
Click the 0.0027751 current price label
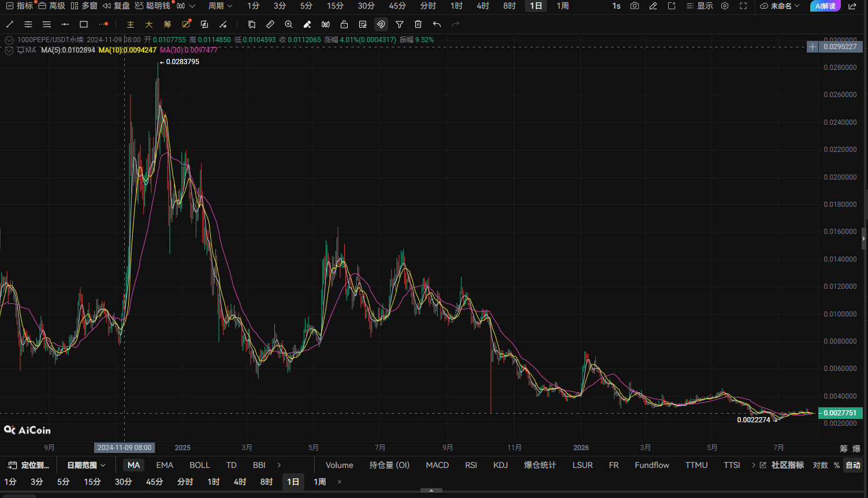pos(840,413)
